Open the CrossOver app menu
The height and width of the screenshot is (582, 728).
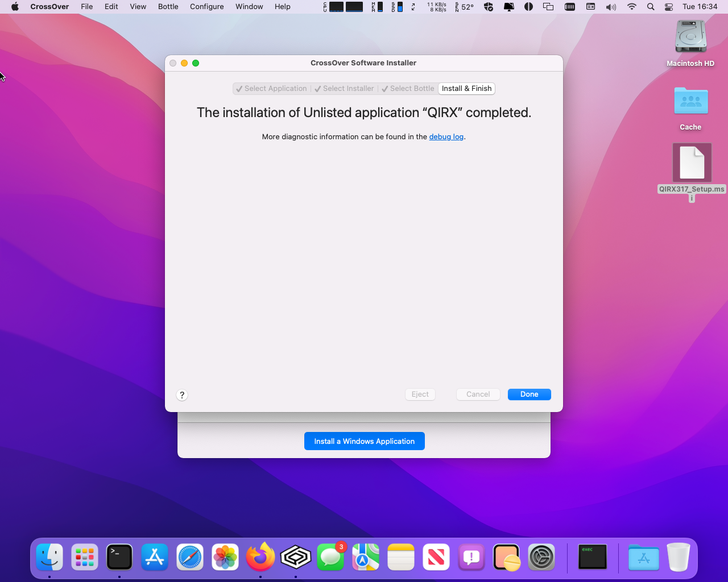click(x=49, y=7)
